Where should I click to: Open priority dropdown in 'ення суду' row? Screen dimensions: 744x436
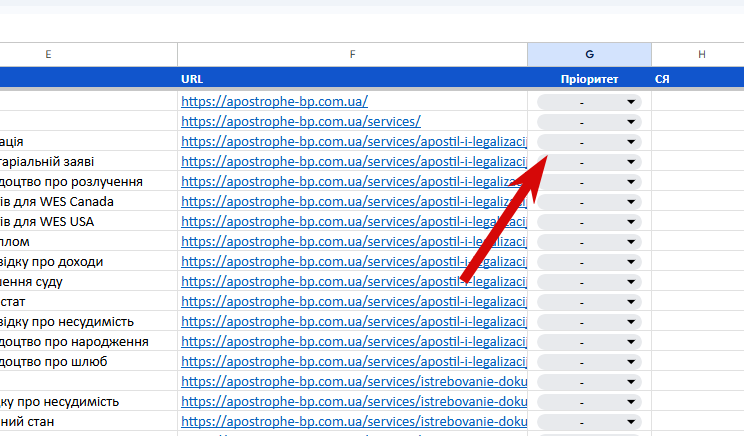(589, 282)
